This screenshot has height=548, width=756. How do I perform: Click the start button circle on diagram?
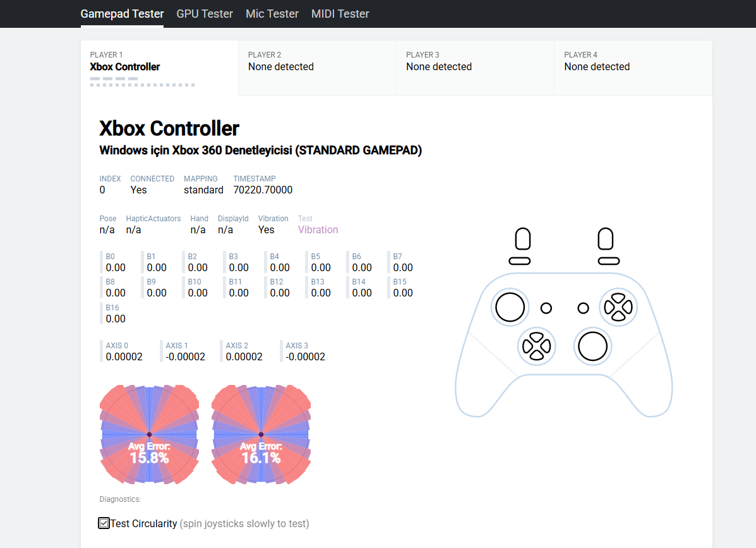coord(584,308)
